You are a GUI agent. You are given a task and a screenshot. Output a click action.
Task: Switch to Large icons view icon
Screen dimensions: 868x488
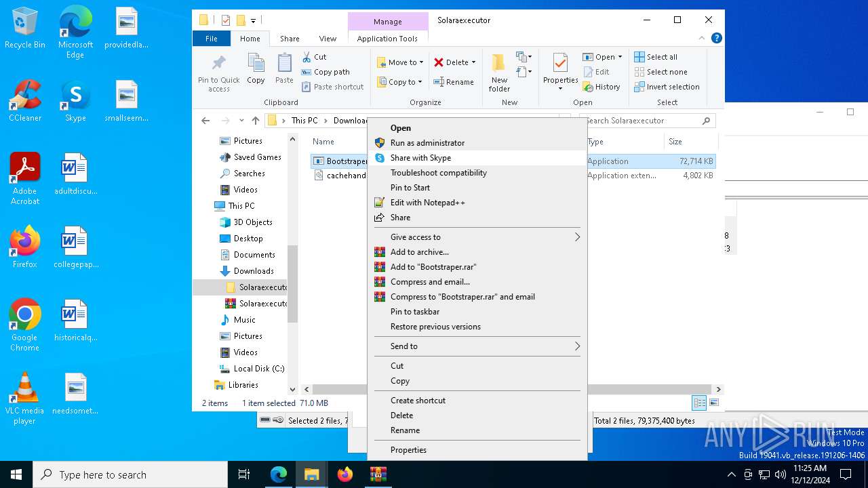[x=713, y=403]
